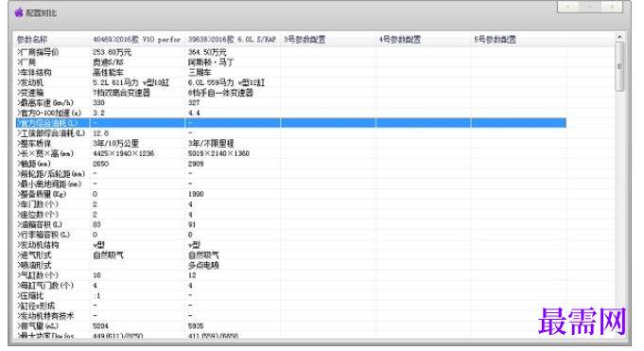Select the 缸径x行程 row
The image size is (644, 351).
[290, 306]
